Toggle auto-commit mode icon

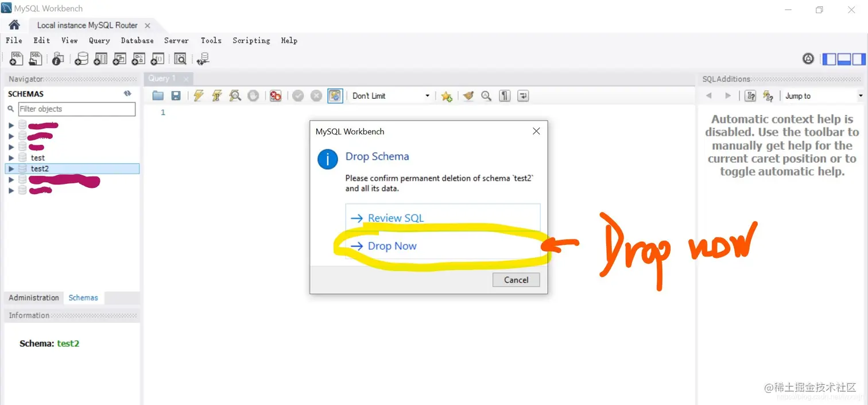pos(335,96)
